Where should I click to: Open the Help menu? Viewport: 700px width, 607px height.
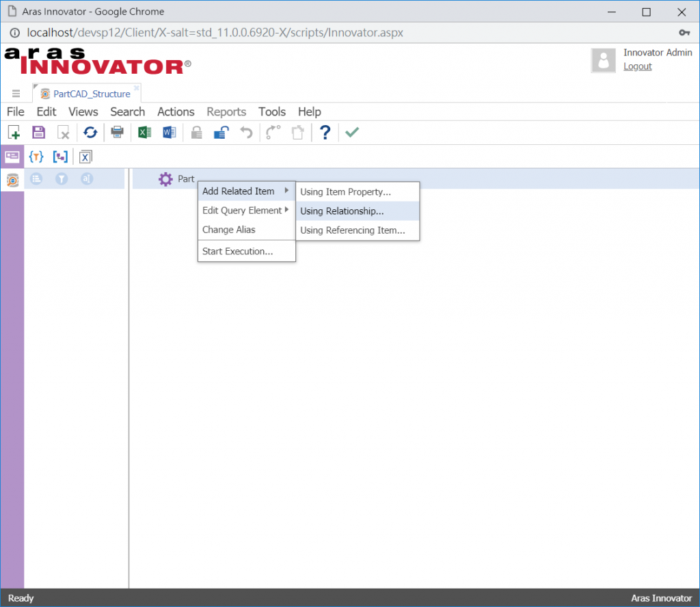(310, 111)
